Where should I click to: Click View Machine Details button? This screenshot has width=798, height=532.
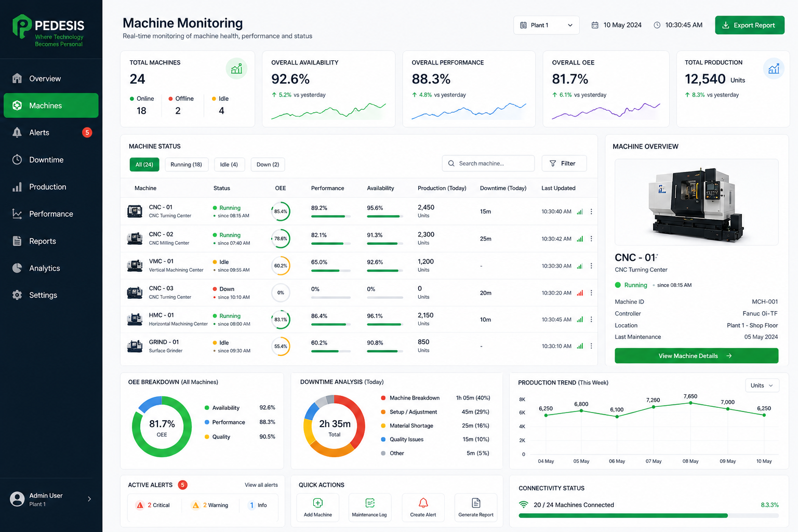pyautogui.click(x=696, y=356)
